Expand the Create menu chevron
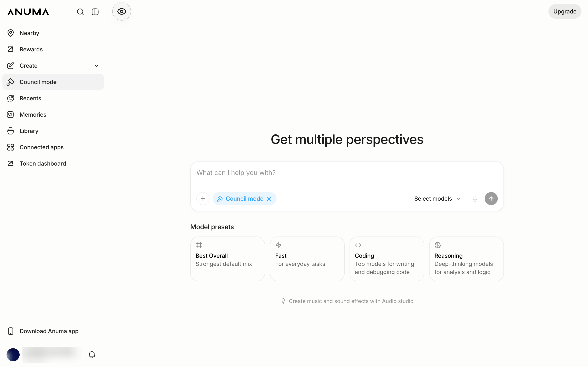Image resolution: width=588 pixels, height=367 pixels. click(x=96, y=65)
